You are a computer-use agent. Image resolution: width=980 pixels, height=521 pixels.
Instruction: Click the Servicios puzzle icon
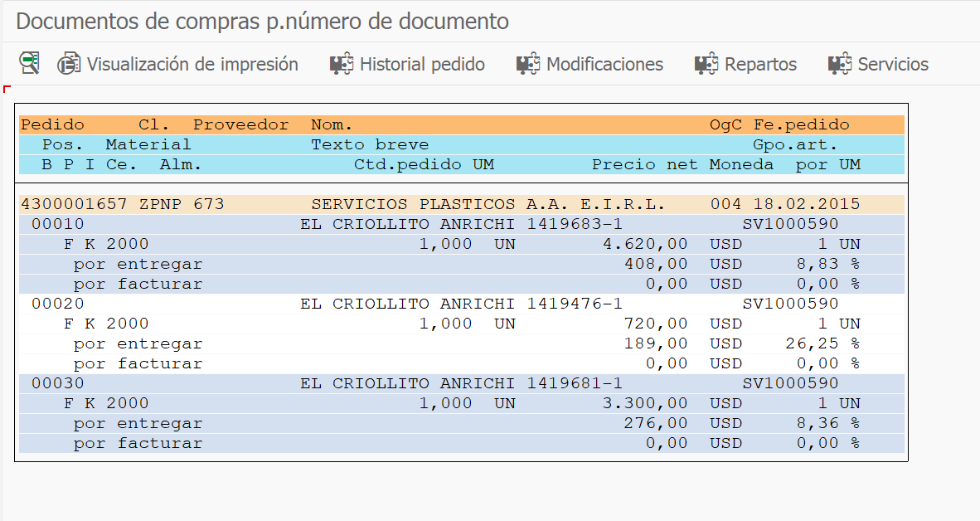(x=840, y=64)
